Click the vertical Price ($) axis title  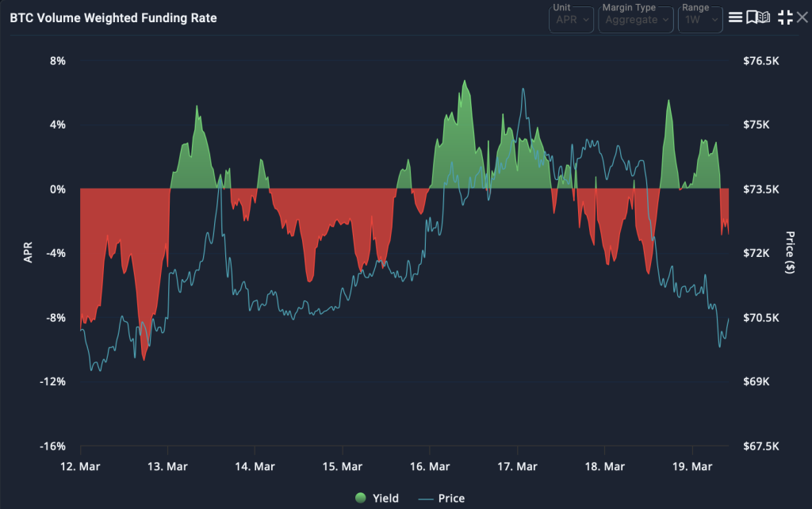point(790,254)
